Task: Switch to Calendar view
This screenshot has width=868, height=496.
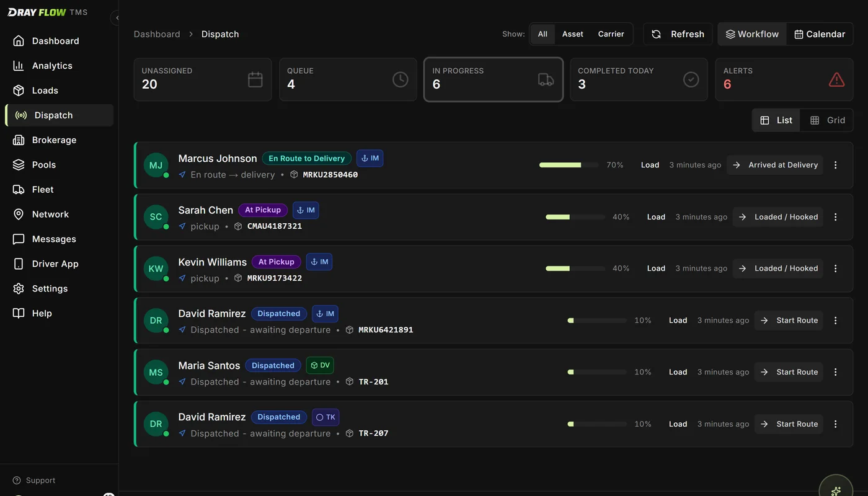Action: [x=820, y=34]
